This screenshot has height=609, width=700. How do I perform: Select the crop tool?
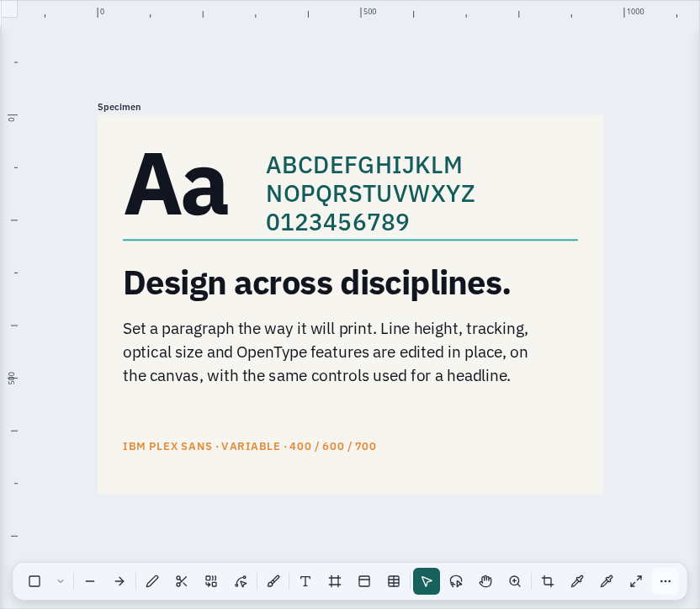(548, 581)
